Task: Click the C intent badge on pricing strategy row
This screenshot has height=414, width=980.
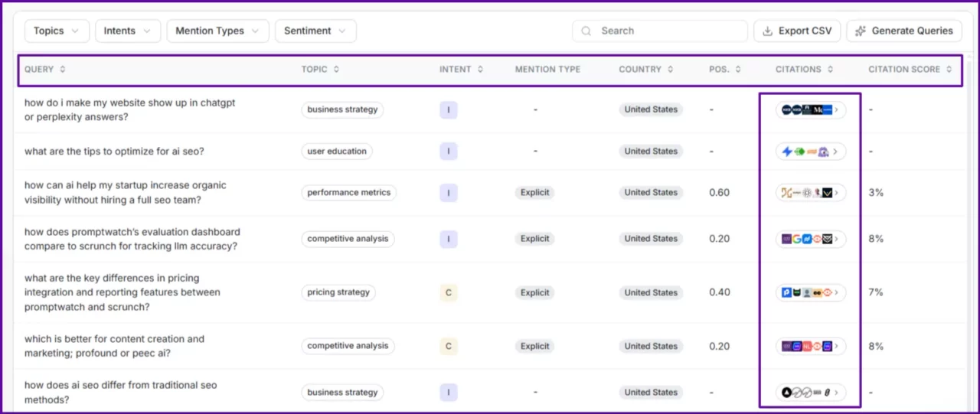Action: 449,292
